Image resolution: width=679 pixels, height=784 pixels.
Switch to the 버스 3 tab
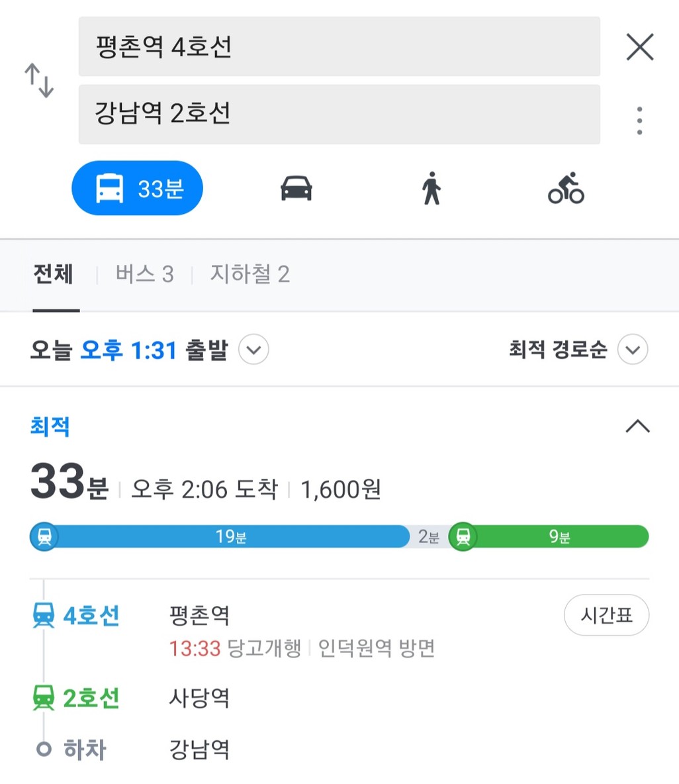(x=144, y=274)
